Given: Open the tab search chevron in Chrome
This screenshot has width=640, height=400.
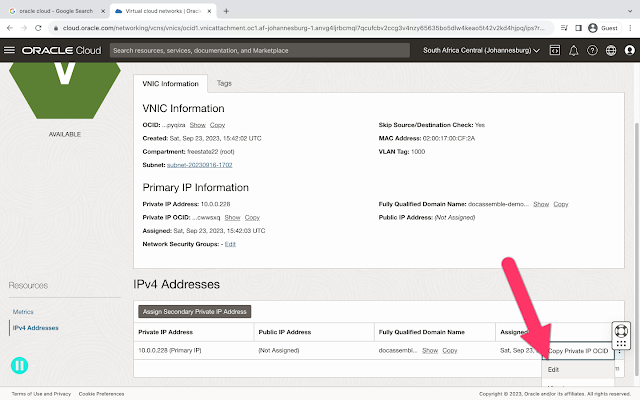Looking at the screenshot, I should coord(630,11).
